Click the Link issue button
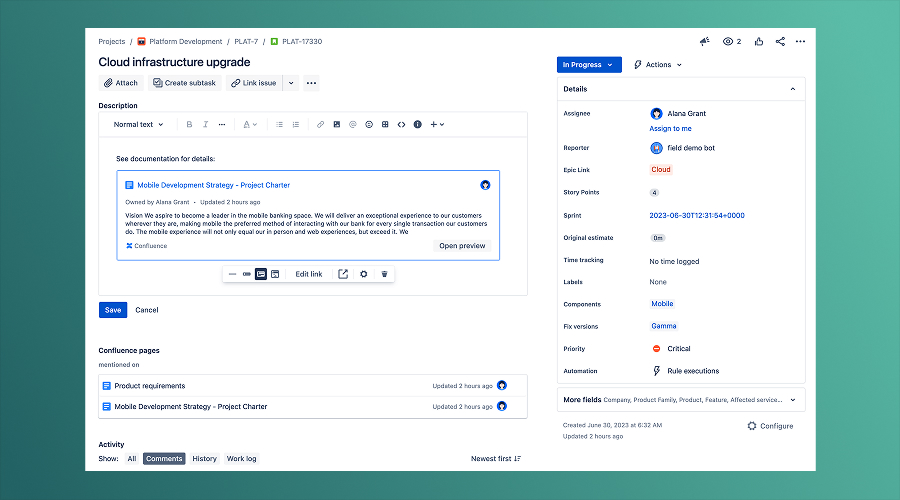This screenshot has height=500, width=900. (x=254, y=83)
